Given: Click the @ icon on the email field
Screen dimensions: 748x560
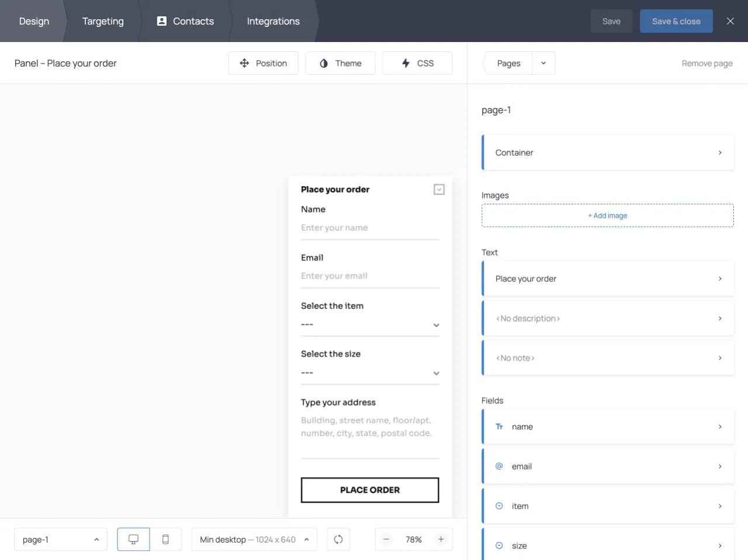Looking at the screenshot, I should (498, 466).
